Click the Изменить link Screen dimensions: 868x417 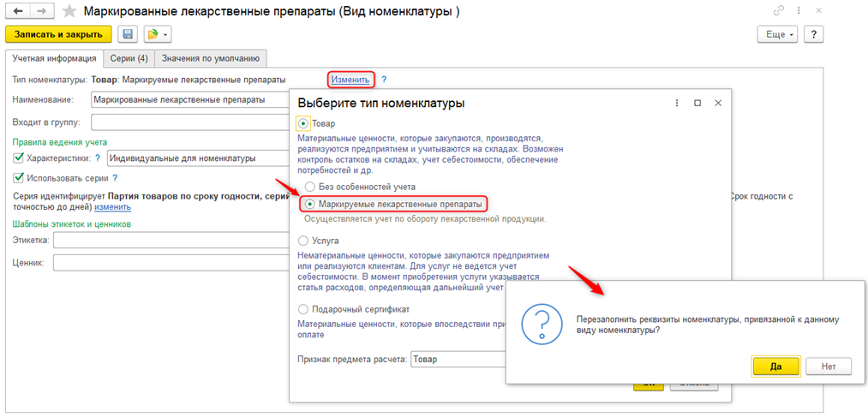point(351,80)
